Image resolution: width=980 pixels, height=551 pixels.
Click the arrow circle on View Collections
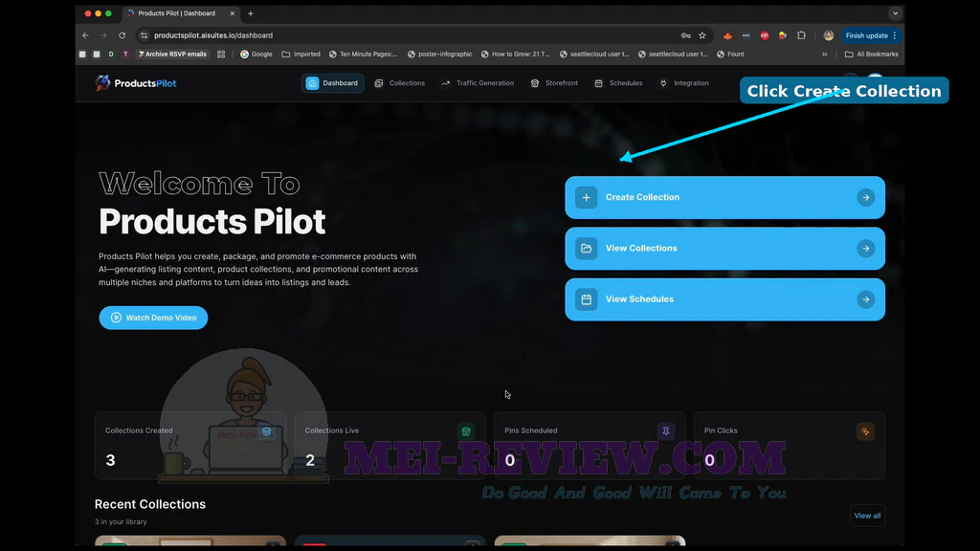pos(865,249)
